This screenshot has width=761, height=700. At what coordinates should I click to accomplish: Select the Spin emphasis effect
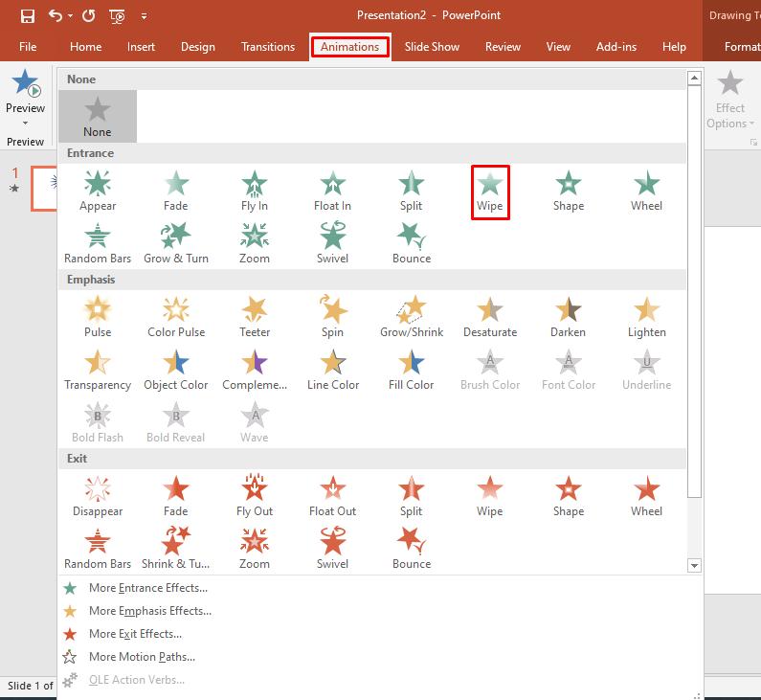click(332, 318)
